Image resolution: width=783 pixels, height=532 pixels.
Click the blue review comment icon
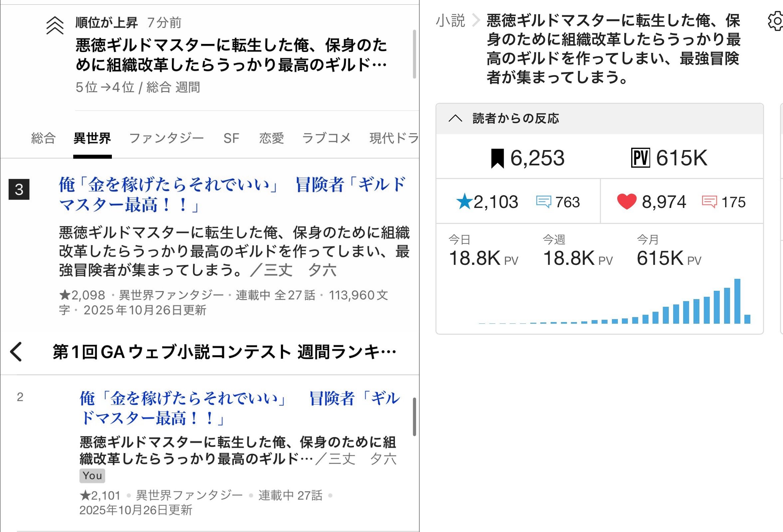[x=543, y=202]
